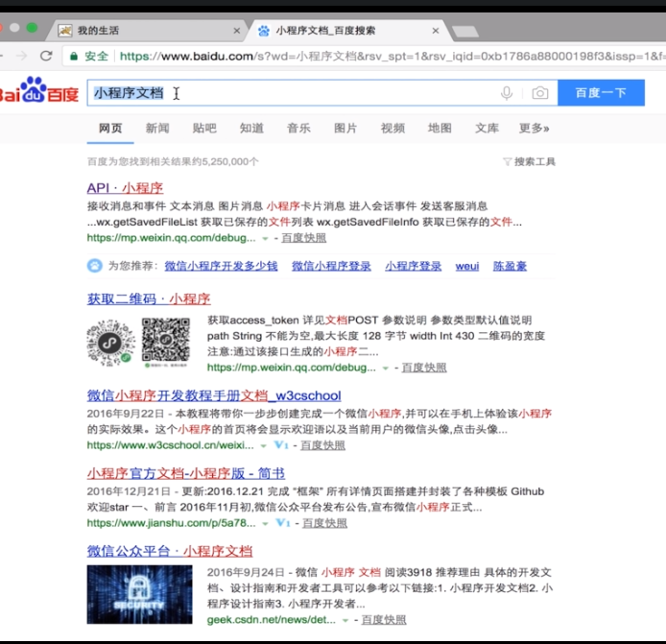Reload the page with refresh icon
Screen dimensions: 666x644
click(x=46, y=56)
